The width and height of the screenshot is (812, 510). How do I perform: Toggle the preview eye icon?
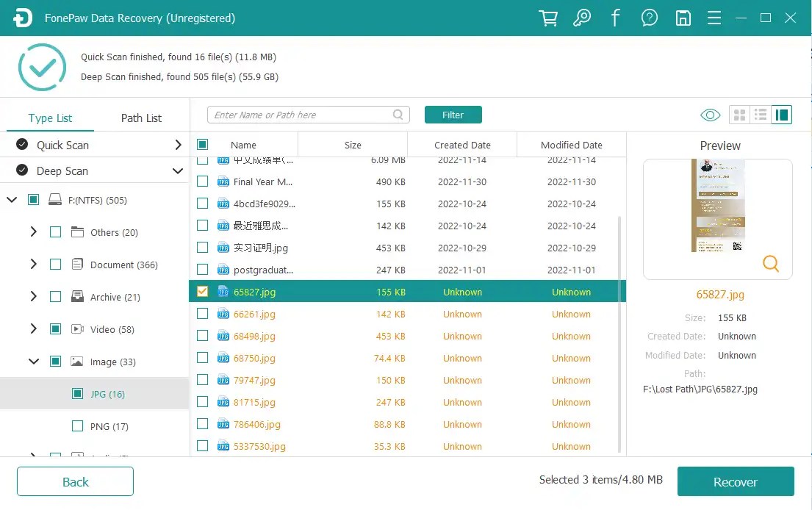[x=710, y=115]
